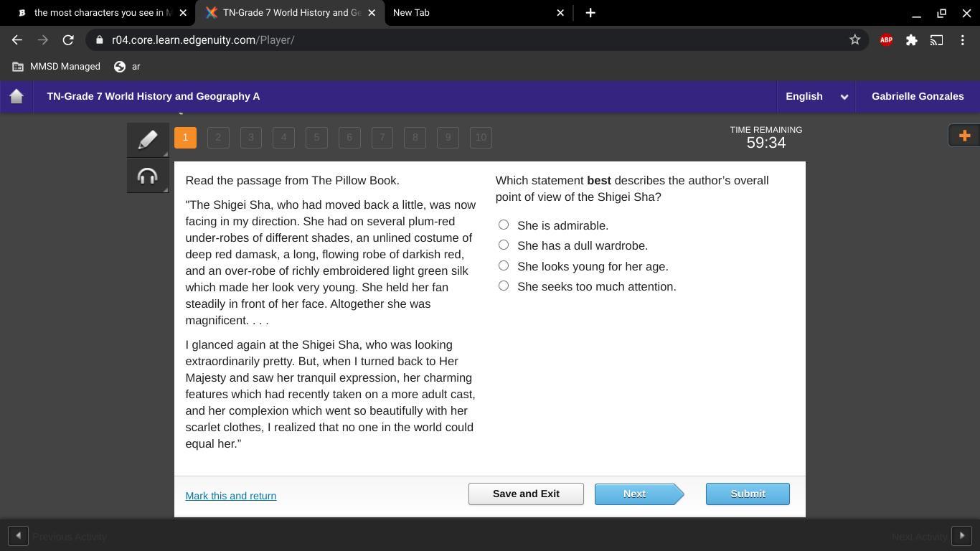Open the orange plus side panel

[964, 136]
